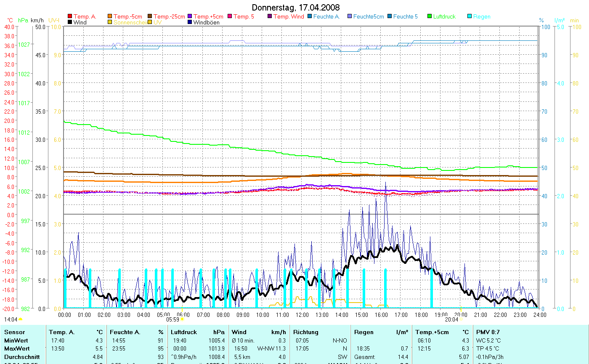Click the 12:00 label on time axis

[x=302, y=314]
